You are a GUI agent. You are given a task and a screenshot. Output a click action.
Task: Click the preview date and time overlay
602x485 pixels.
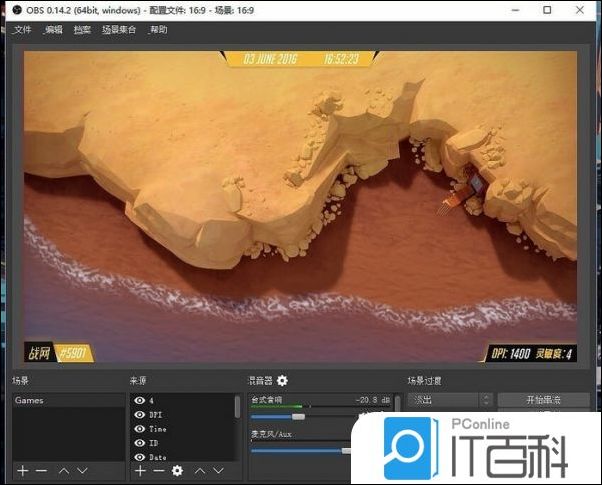301,59
